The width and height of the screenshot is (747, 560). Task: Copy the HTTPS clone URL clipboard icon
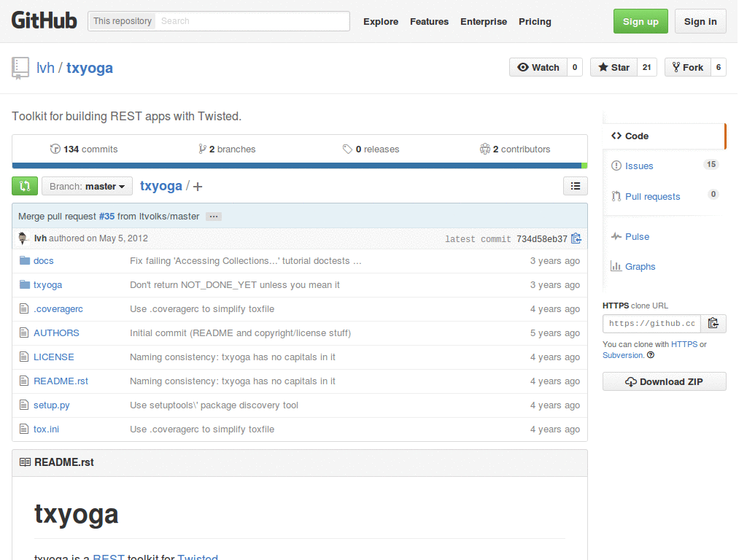click(713, 323)
